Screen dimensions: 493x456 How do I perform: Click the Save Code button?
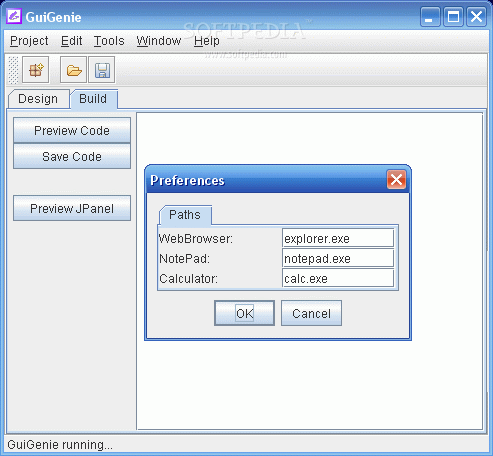[x=72, y=156]
